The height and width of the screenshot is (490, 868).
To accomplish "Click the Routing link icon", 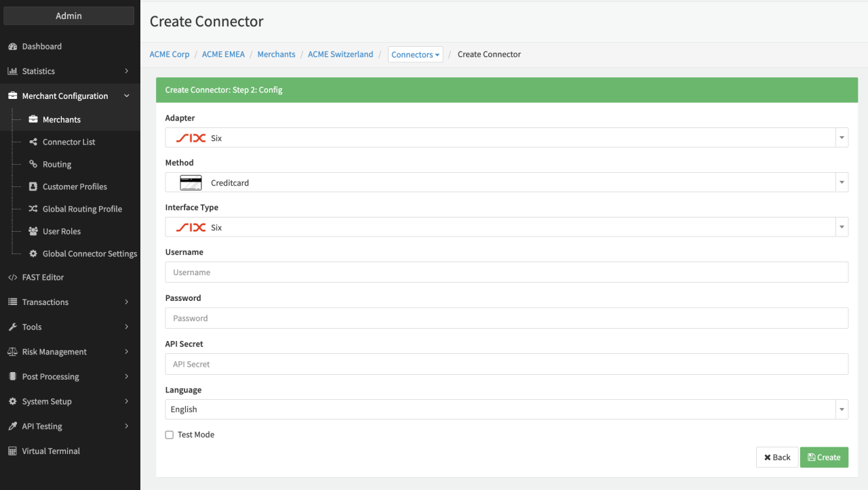I will (x=33, y=165).
